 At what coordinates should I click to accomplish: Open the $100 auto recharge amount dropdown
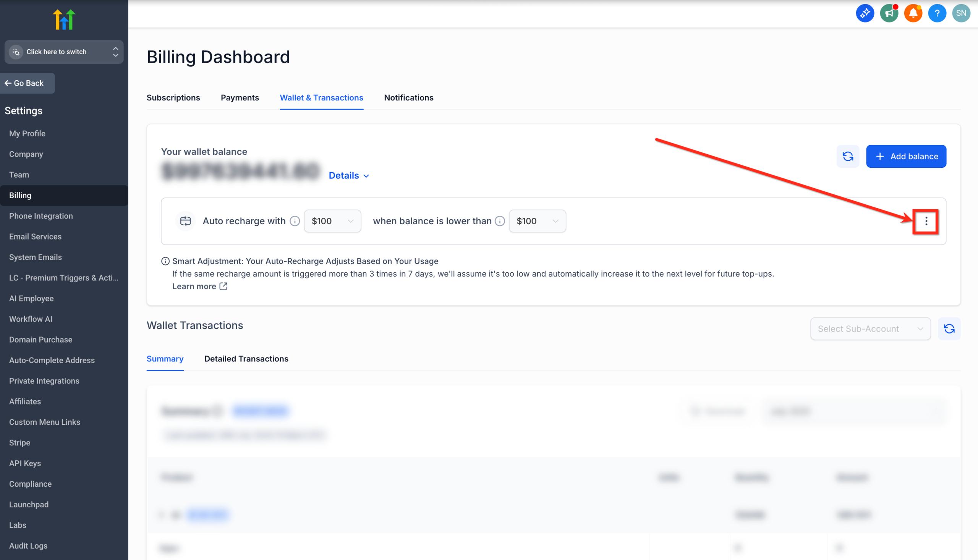coord(332,221)
